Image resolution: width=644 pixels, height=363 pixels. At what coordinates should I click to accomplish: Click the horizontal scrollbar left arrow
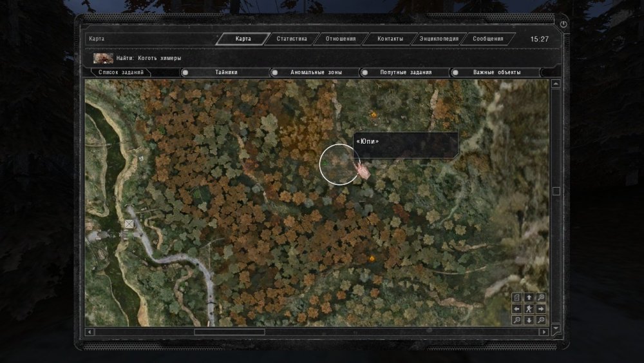point(90,332)
